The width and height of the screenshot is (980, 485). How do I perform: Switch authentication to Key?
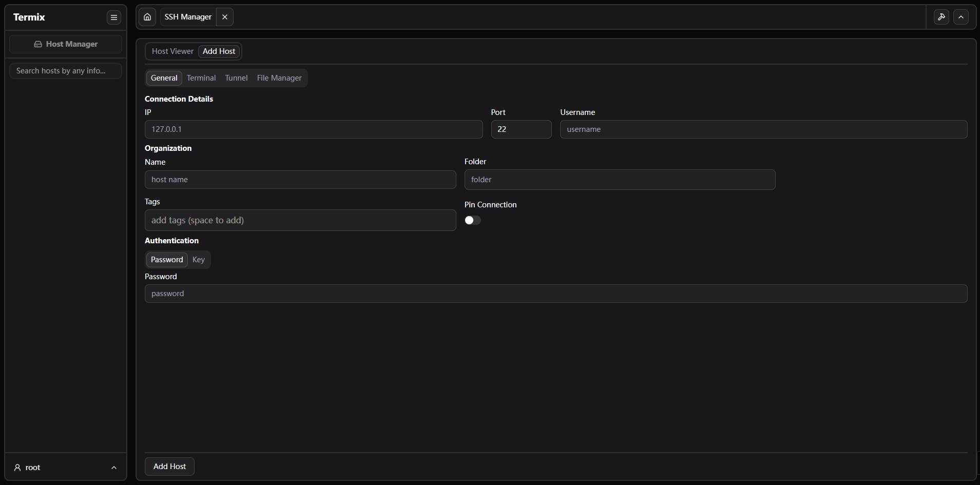click(199, 260)
